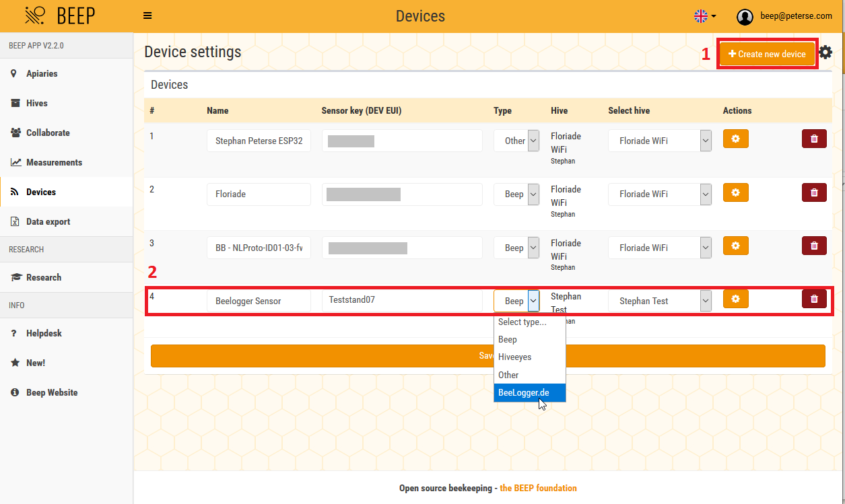The width and height of the screenshot is (845, 504).
Task: Choose Select type... option in dropdown list
Action: [x=530, y=322]
